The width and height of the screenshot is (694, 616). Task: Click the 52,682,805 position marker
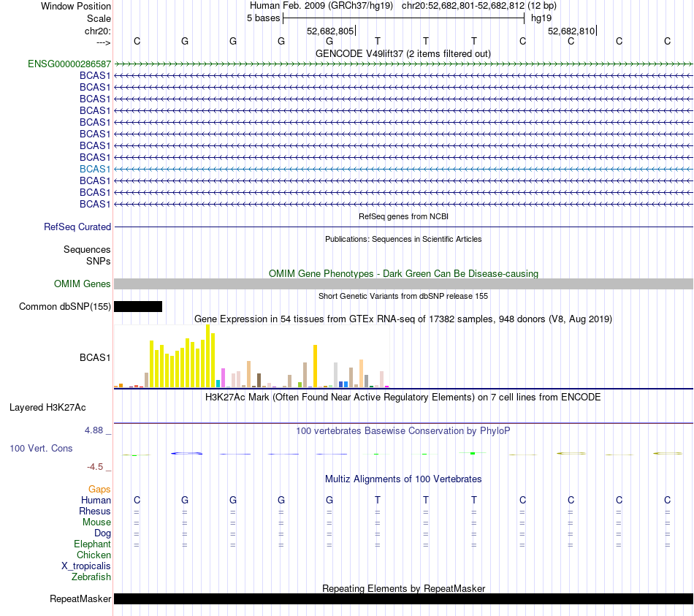pyautogui.click(x=331, y=31)
